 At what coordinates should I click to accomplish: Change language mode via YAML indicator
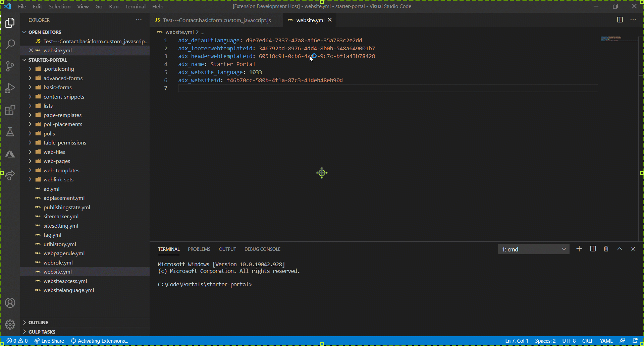click(x=606, y=341)
